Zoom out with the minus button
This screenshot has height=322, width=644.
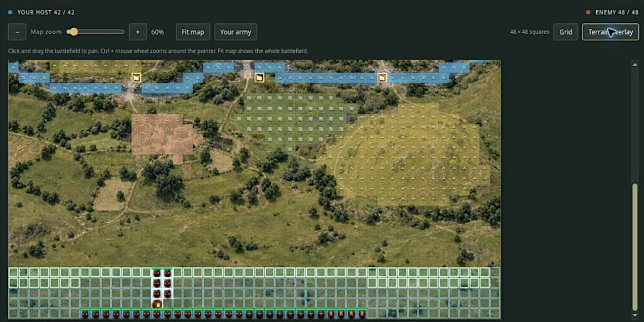click(17, 32)
